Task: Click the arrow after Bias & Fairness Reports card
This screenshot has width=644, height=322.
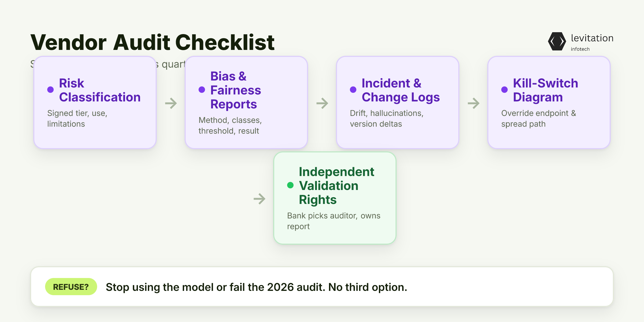Action: [x=322, y=103]
